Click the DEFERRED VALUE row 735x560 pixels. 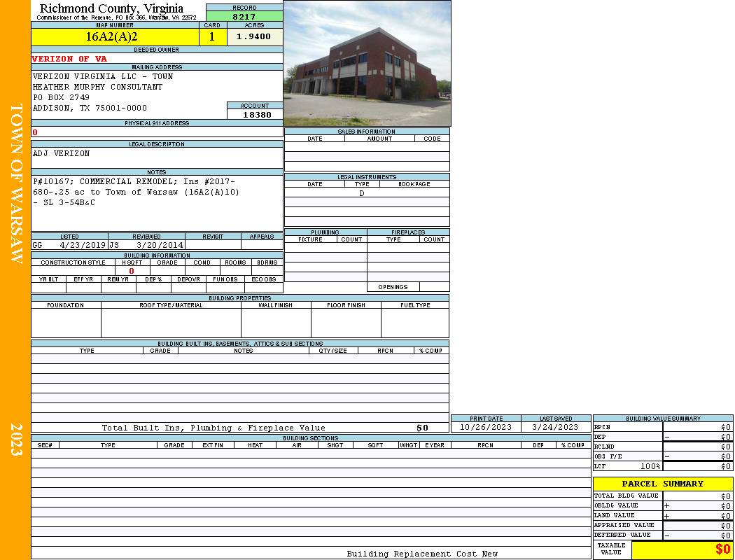663,535
